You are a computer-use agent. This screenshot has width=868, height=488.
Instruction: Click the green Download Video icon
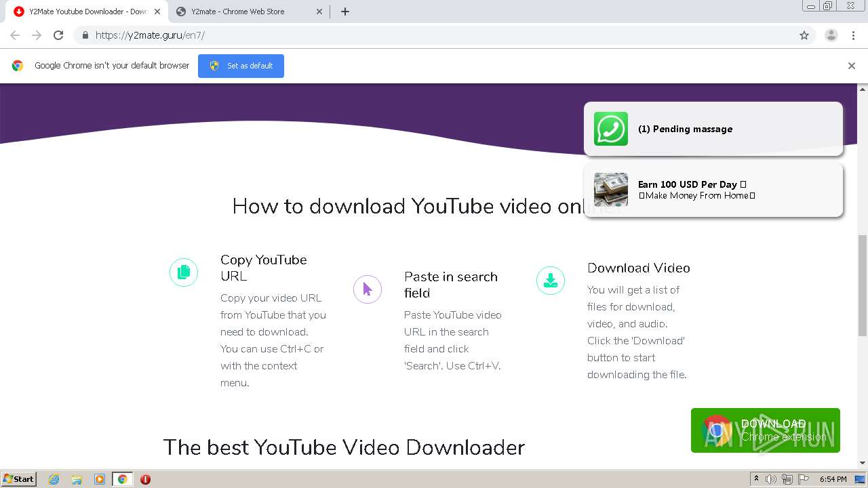551,281
